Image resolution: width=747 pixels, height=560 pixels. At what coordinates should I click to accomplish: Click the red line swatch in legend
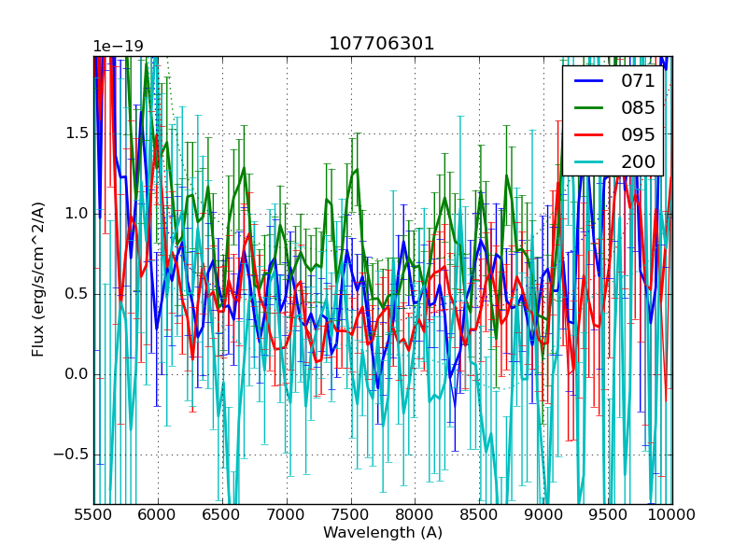(x=587, y=134)
